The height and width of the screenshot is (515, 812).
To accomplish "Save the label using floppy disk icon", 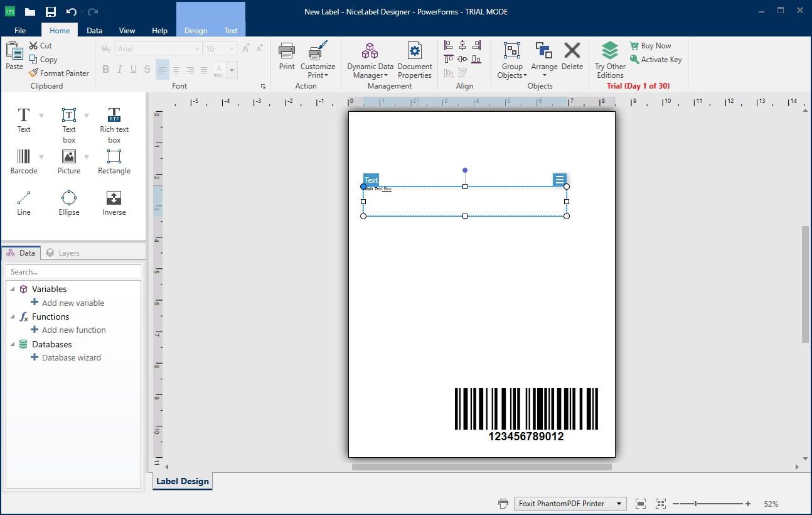I will coord(51,11).
